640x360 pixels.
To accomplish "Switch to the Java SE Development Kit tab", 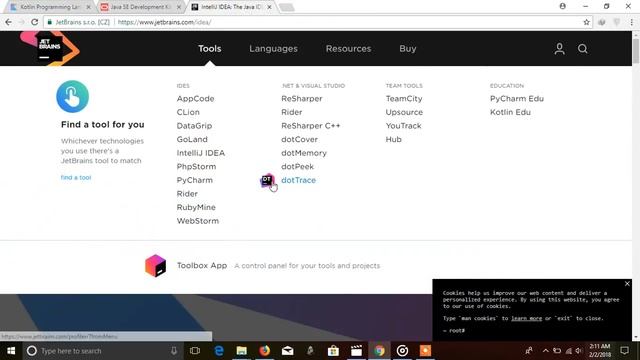I will (140, 7).
